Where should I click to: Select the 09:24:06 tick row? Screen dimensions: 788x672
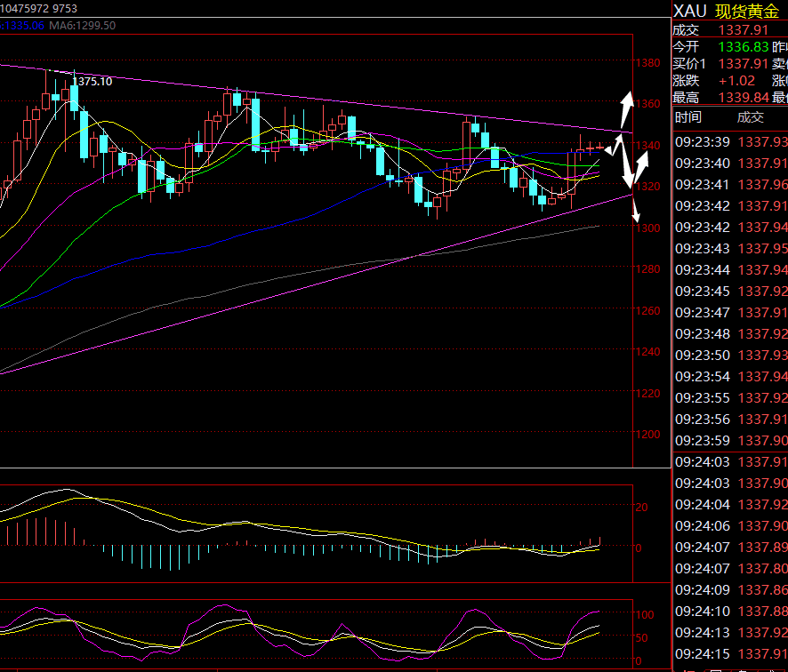tap(731, 526)
